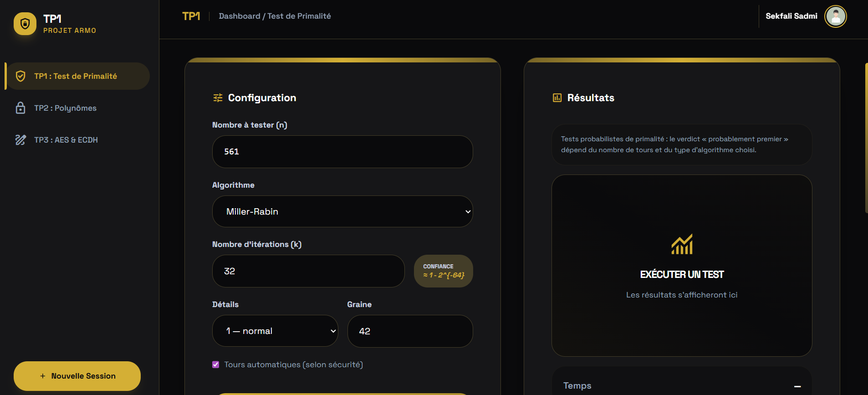
Task: Click the Dashboard breadcrumb link
Action: tap(239, 16)
